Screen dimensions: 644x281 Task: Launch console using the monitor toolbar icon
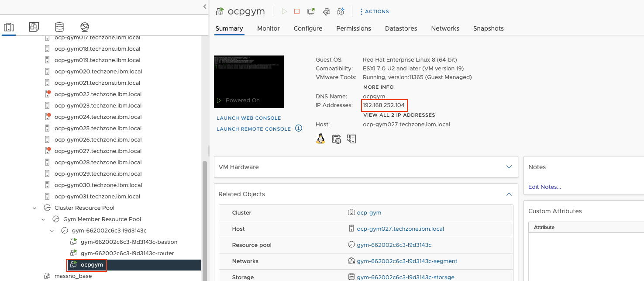[x=311, y=11]
